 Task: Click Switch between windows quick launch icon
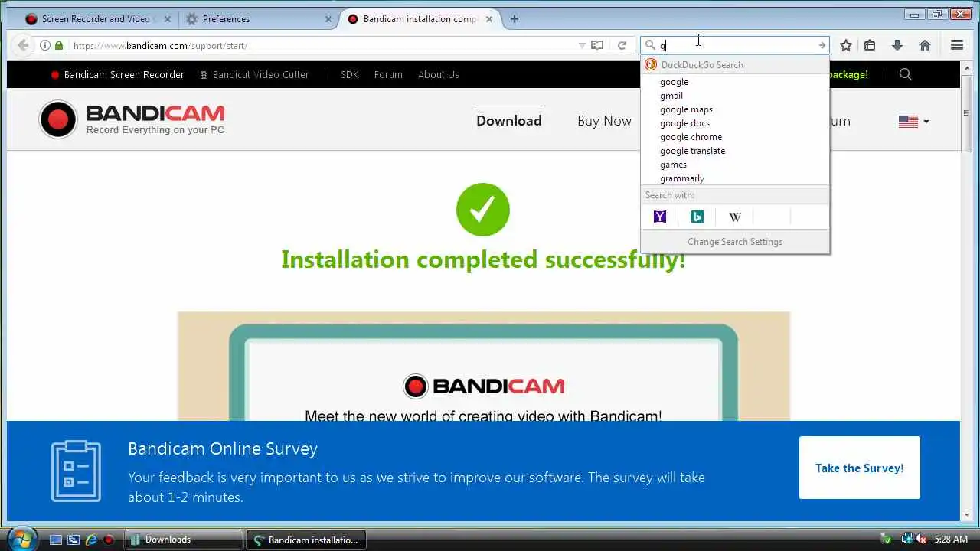[x=73, y=540]
